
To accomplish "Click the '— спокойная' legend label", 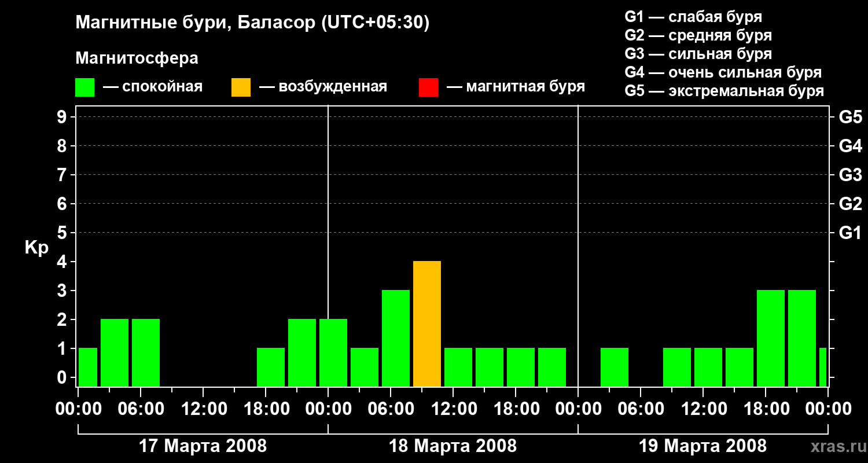I will [153, 87].
